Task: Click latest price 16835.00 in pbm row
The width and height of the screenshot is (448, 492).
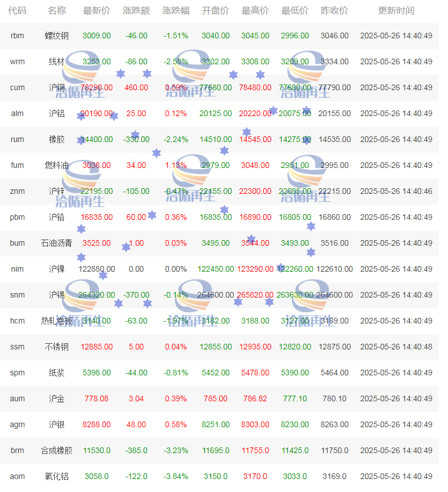Action: (96, 217)
